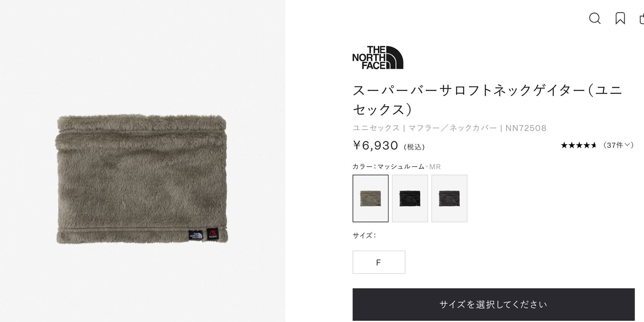Choose size F option

coord(379,262)
